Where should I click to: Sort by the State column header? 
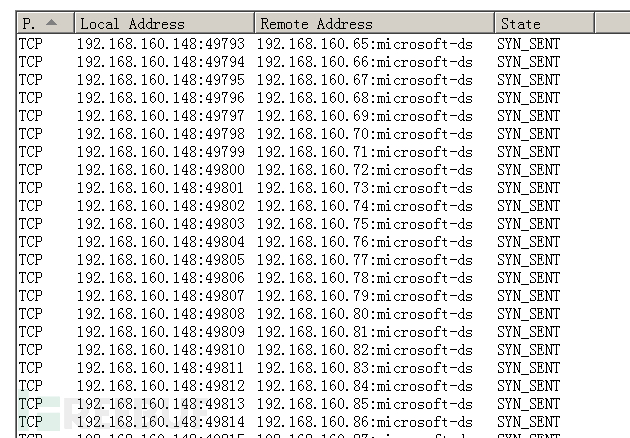pos(544,23)
